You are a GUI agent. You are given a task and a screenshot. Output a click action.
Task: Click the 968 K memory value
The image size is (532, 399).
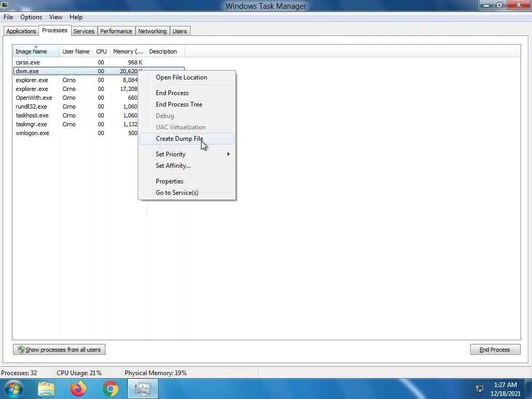(x=135, y=62)
